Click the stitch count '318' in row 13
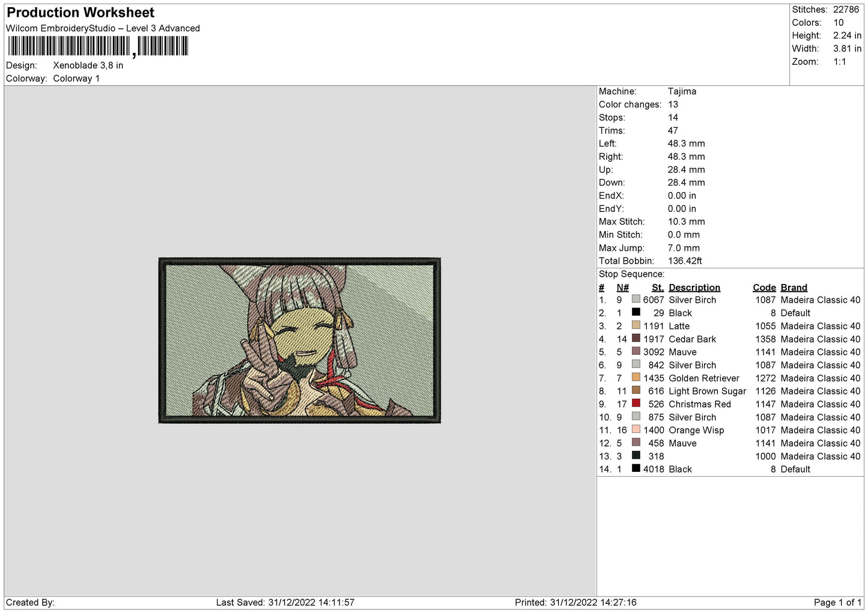This screenshot has height=613, width=868. click(656, 456)
